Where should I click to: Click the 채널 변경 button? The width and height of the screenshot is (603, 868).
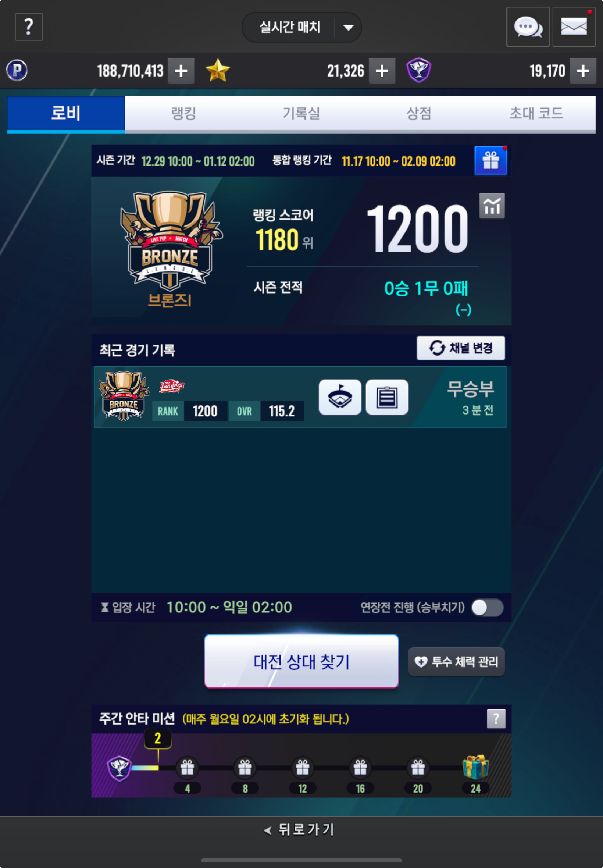tap(461, 348)
